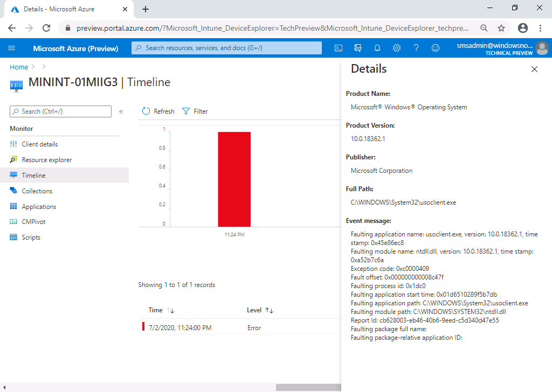Select the 7/2/2020, 11:24:00 PM event row
The image size is (552, 392).
(240, 328)
